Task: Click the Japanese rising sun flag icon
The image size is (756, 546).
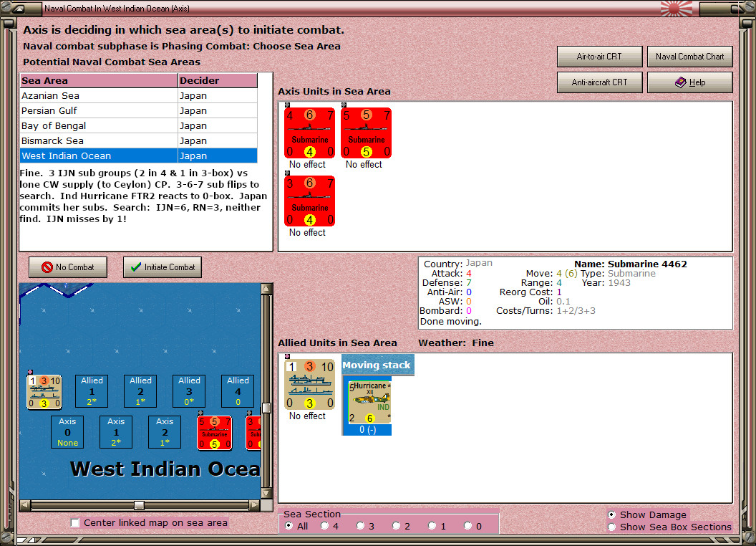Action: tap(676, 8)
